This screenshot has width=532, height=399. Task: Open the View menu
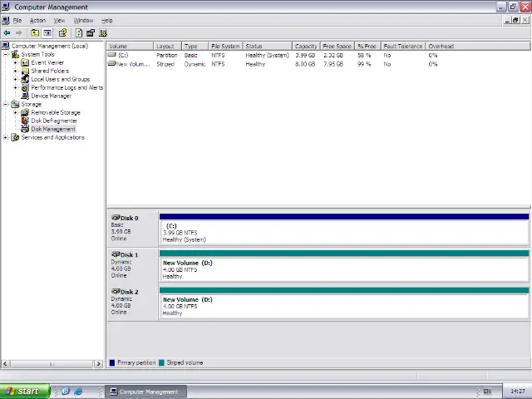tap(59, 20)
